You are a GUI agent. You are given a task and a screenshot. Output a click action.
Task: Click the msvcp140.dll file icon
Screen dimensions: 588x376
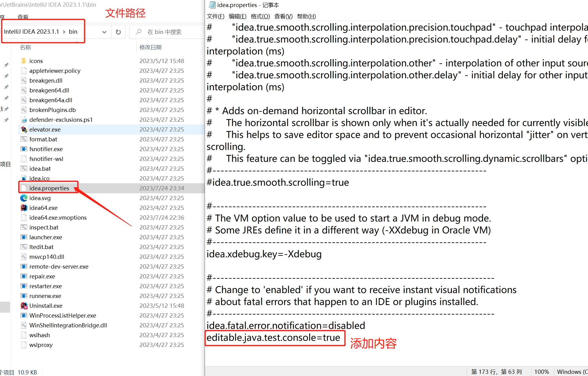24,257
